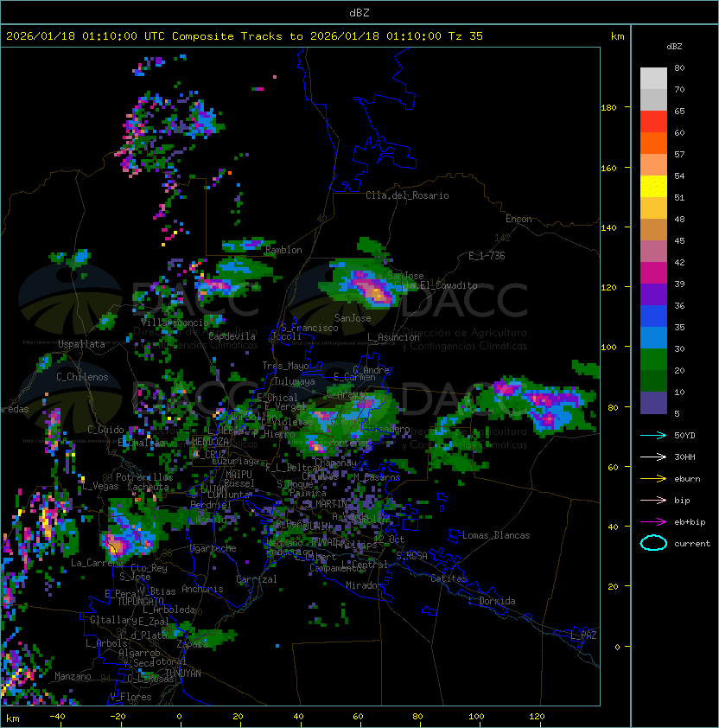Pick the purple 36-39 dBZ legend band

pyautogui.click(x=653, y=294)
